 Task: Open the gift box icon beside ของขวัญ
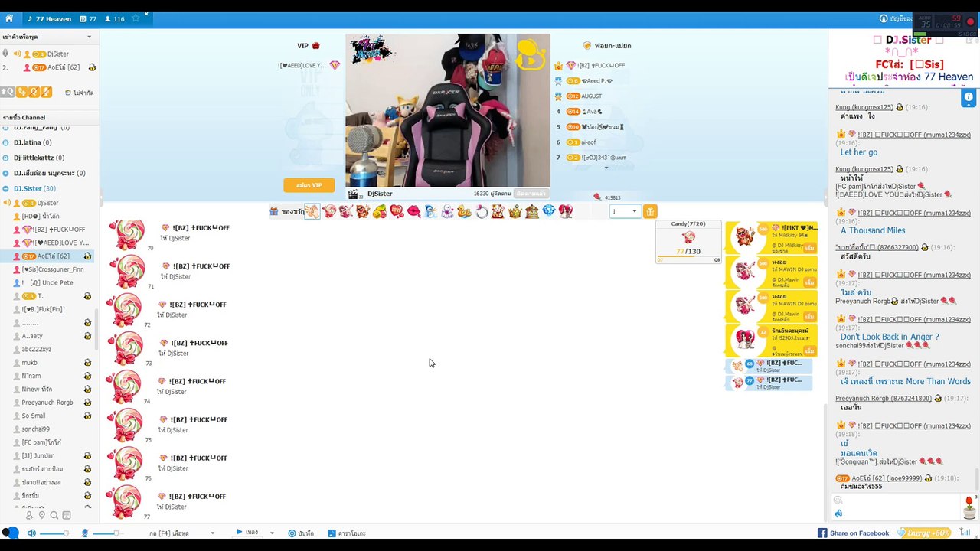point(273,211)
